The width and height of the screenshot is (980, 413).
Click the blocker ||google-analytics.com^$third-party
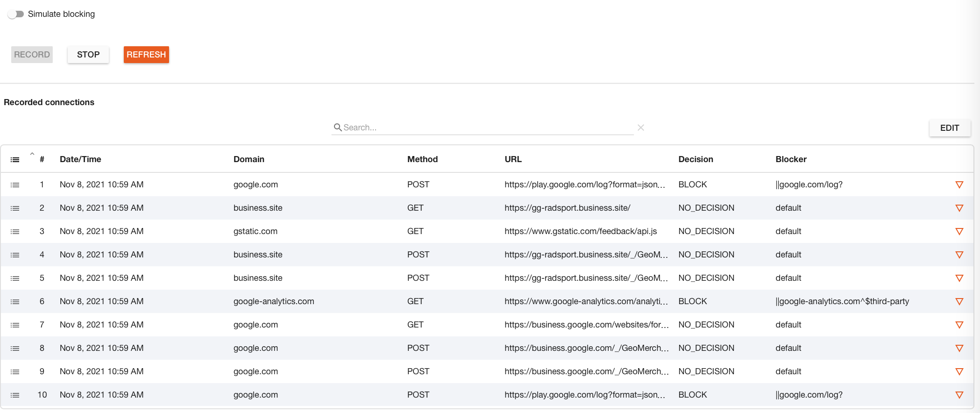(842, 301)
